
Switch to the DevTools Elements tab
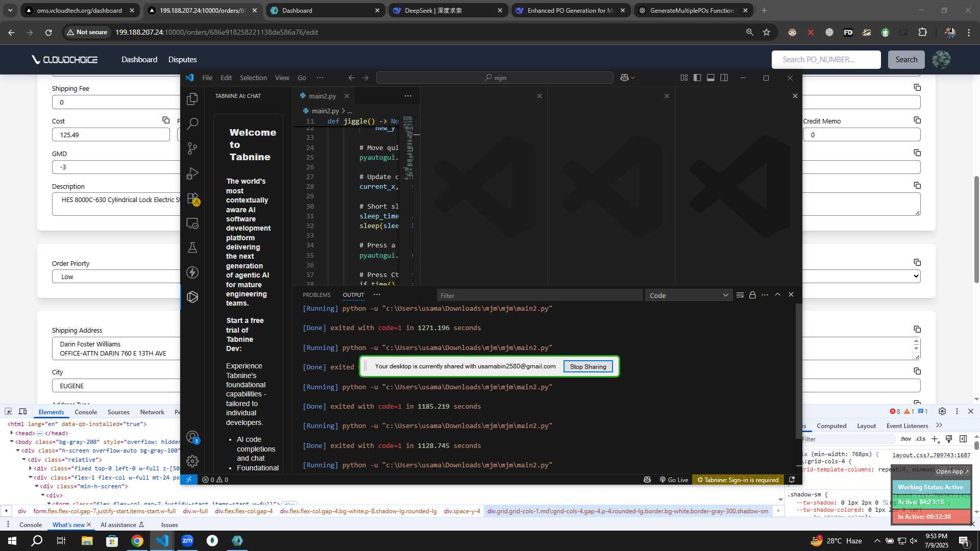click(51, 412)
